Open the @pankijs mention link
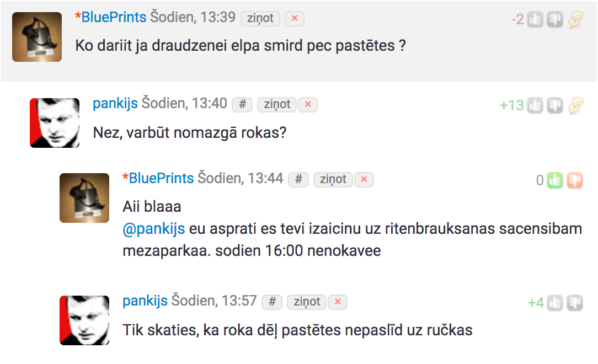This screenshot has width=598, height=364. [154, 229]
